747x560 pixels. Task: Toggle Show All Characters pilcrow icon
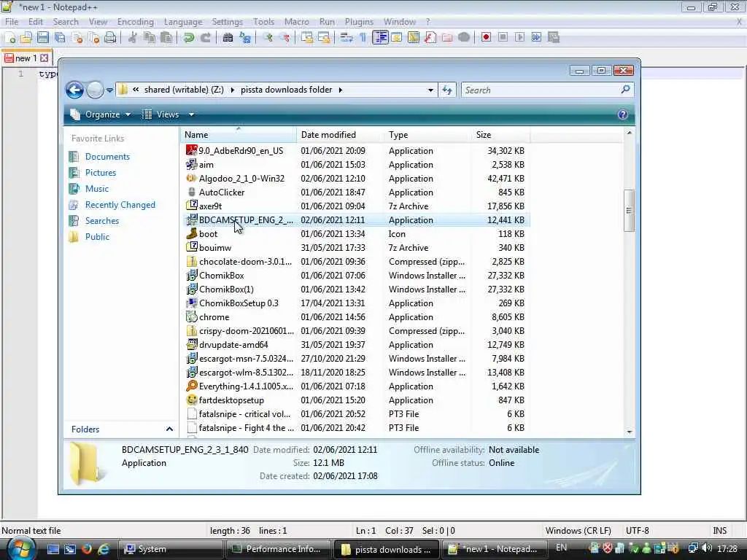[363, 38]
